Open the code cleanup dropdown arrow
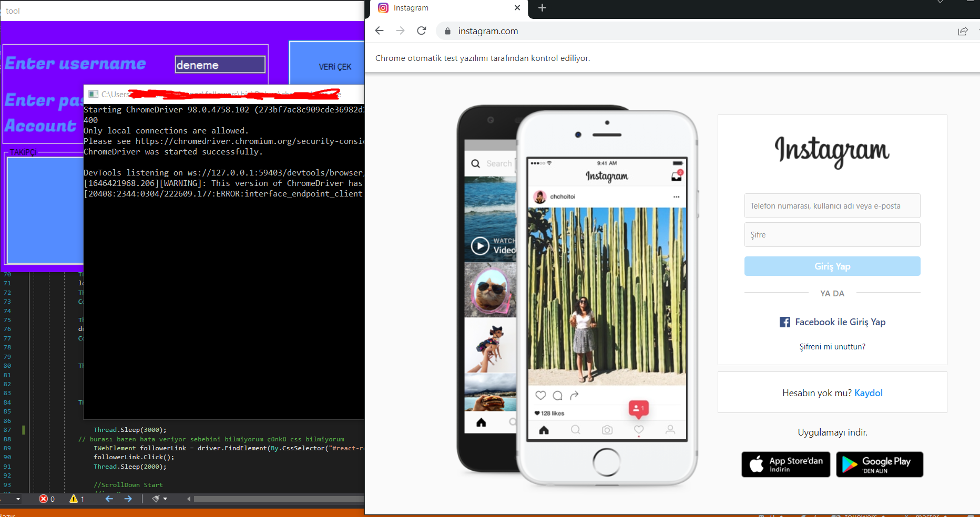The image size is (980, 517). coord(165,499)
